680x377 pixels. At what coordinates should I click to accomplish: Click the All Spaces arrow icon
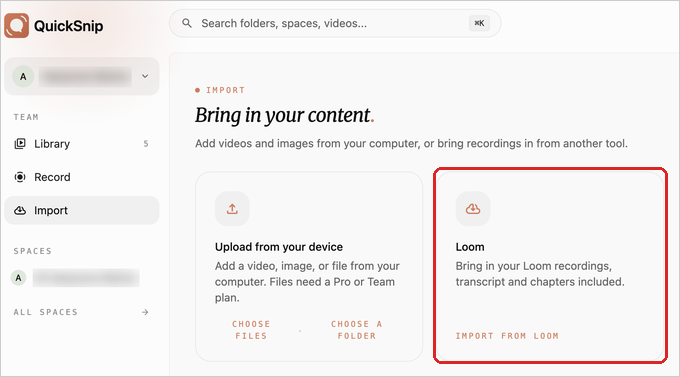click(x=145, y=312)
